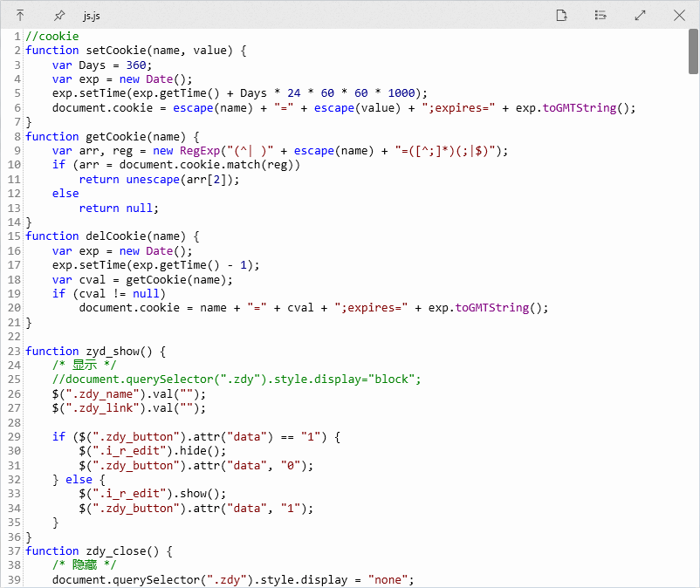Click zdy_close function name on line 37
700x588 pixels.
coord(116,551)
